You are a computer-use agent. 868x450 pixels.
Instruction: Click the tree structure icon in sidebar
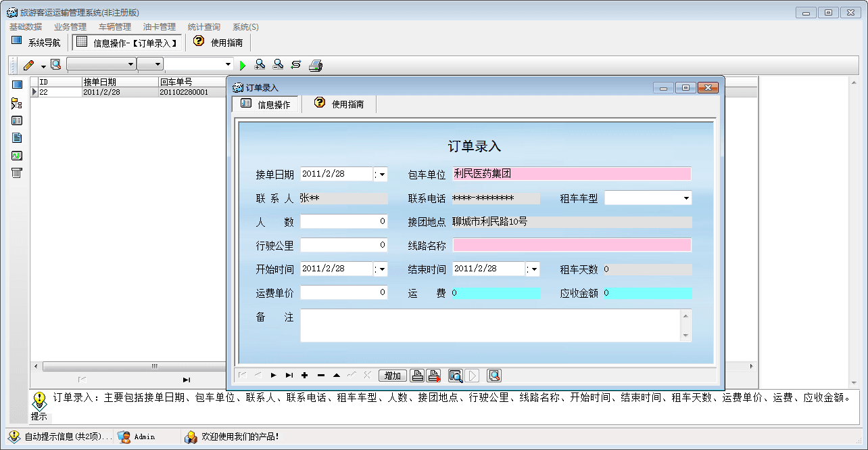tap(17, 104)
